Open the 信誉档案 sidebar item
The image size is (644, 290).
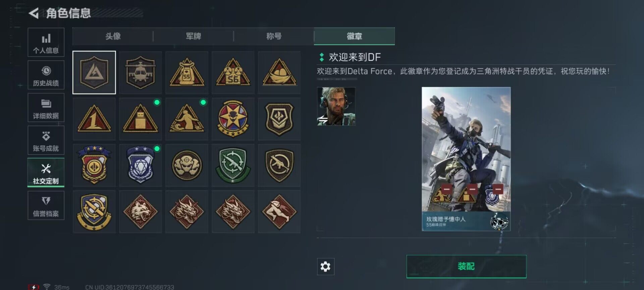[46, 206]
